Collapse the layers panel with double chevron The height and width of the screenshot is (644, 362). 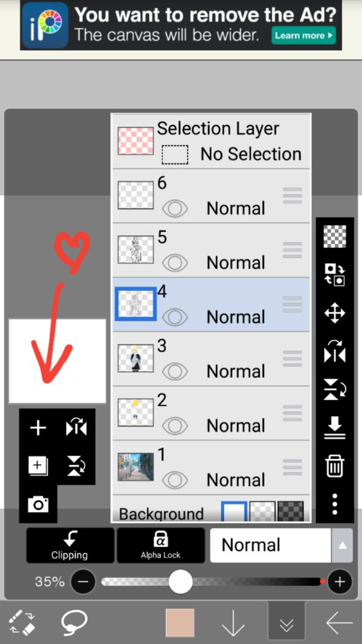tap(287, 622)
